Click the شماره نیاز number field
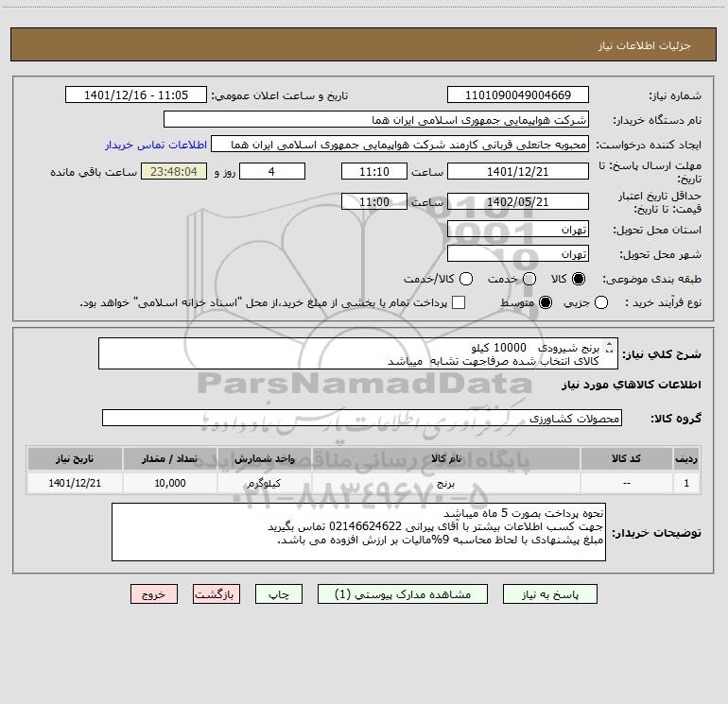This screenshot has width=728, height=704. [x=518, y=94]
